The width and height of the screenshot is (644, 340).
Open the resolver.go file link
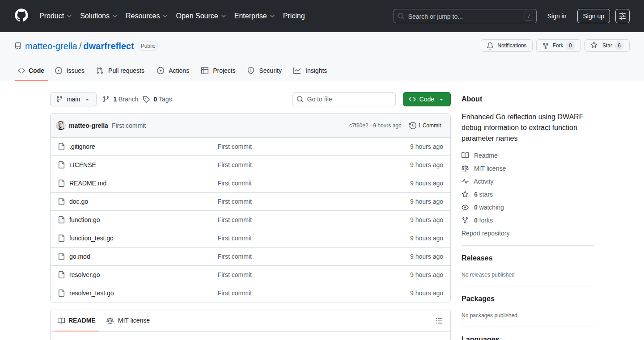point(85,275)
